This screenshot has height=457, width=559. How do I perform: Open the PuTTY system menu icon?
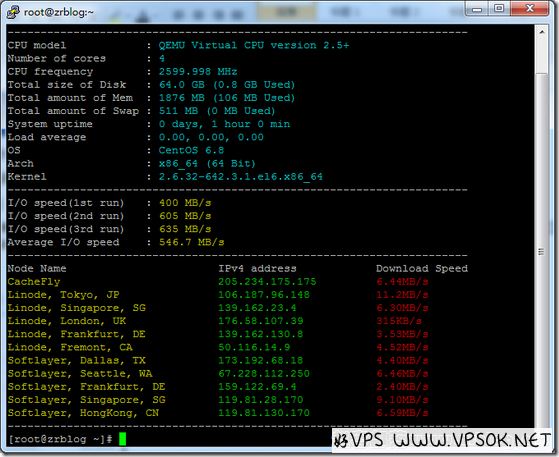13,12
